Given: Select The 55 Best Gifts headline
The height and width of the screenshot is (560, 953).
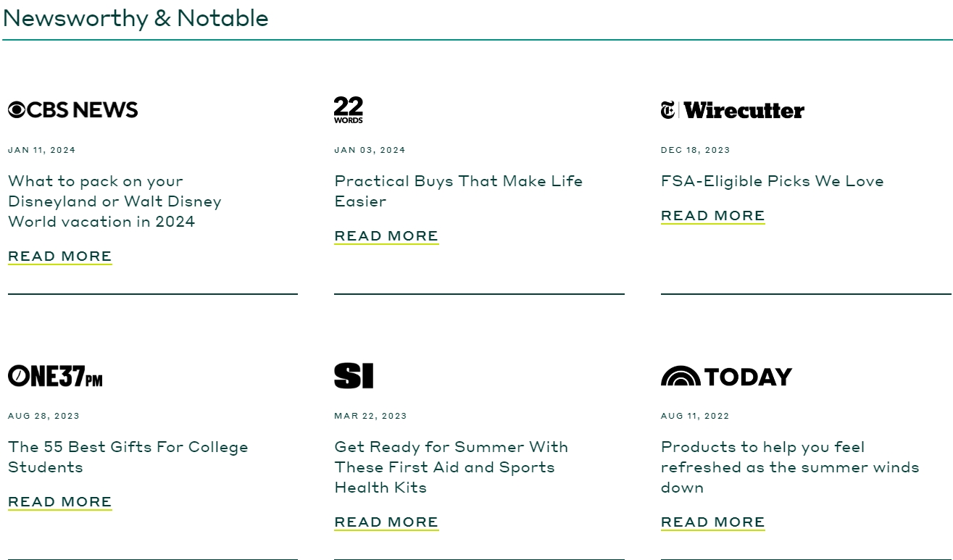Looking at the screenshot, I should point(128,456).
